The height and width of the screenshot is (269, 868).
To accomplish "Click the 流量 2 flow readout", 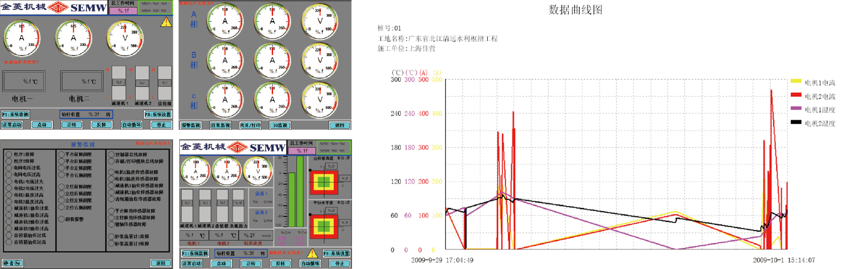I will point(261,217).
